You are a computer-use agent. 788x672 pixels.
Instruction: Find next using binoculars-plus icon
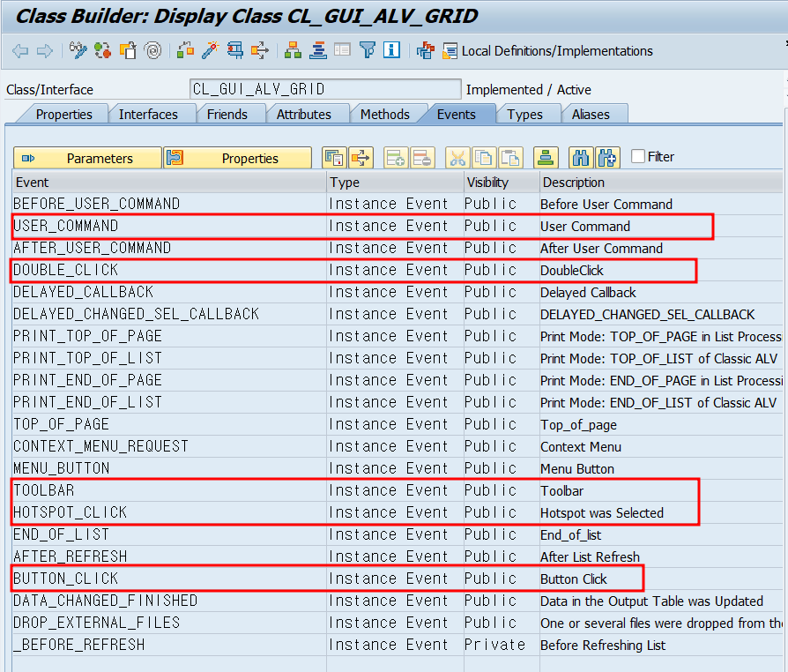click(607, 158)
